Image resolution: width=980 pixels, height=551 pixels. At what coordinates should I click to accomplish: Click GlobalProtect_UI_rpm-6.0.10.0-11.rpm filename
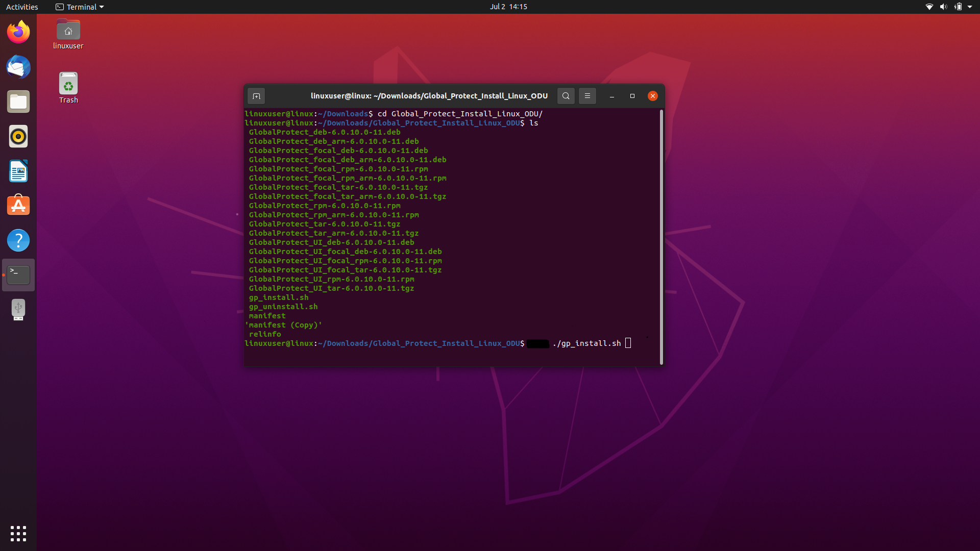tap(332, 279)
